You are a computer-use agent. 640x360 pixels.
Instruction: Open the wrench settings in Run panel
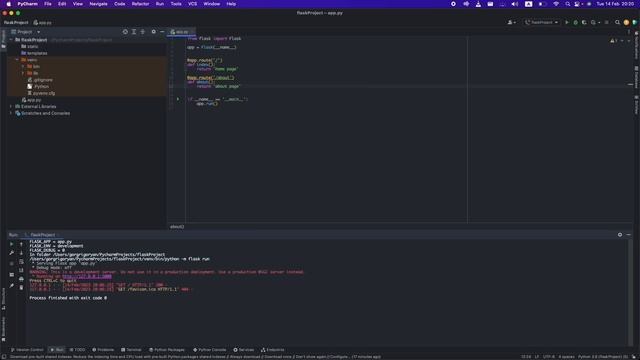(x=11, y=253)
